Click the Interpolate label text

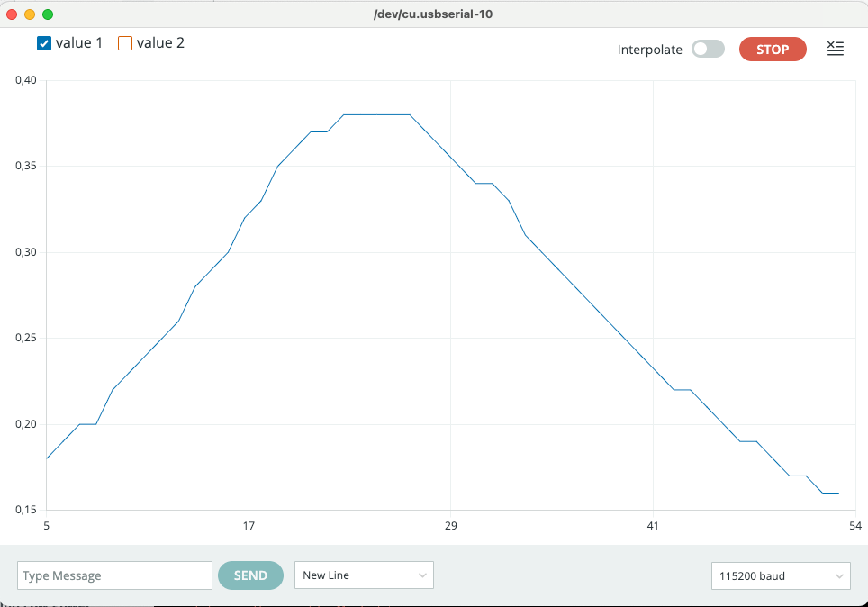(649, 50)
